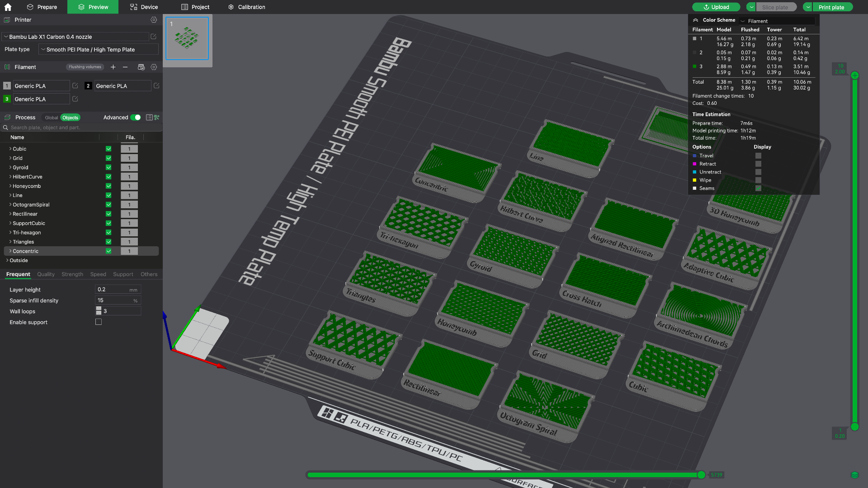Click the home icon
The image size is (868, 488).
8,7
